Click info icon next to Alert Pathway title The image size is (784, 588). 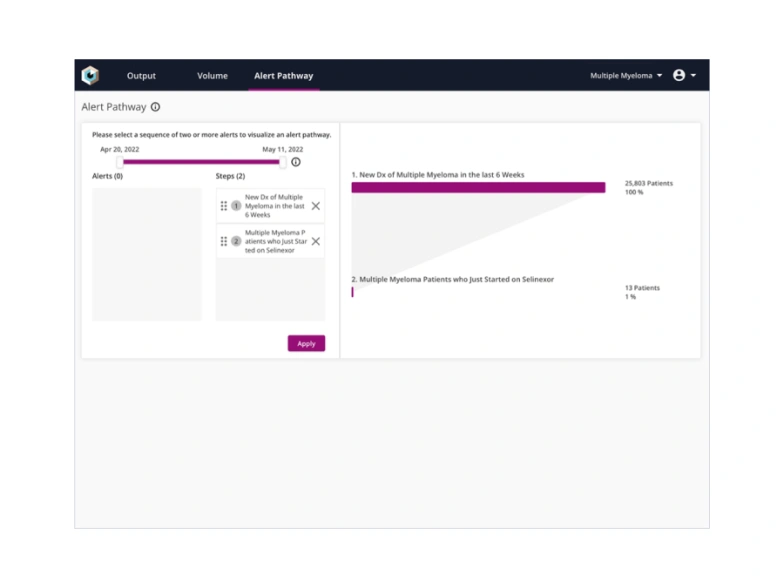coord(156,107)
